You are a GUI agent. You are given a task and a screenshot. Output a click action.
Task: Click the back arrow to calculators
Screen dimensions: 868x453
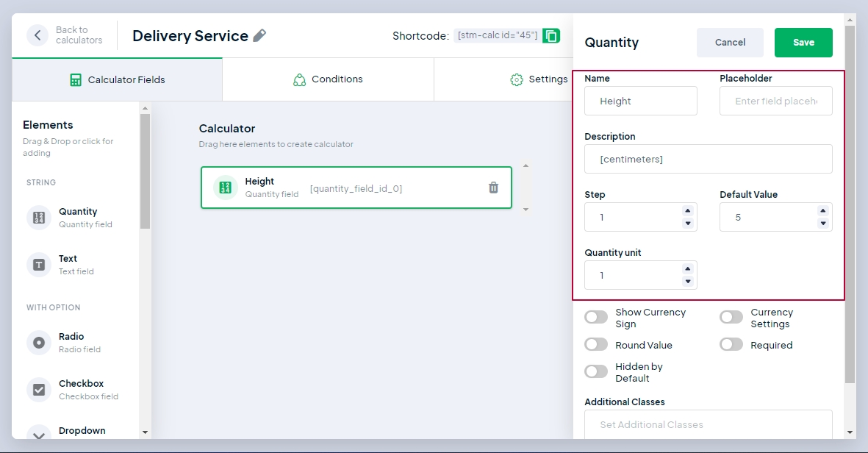coord(37,35)
